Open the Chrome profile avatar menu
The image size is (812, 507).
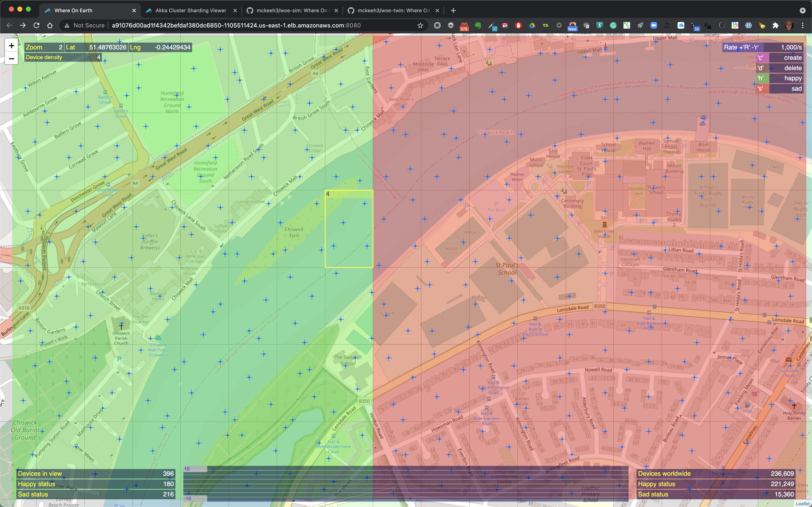click(789, 26)
